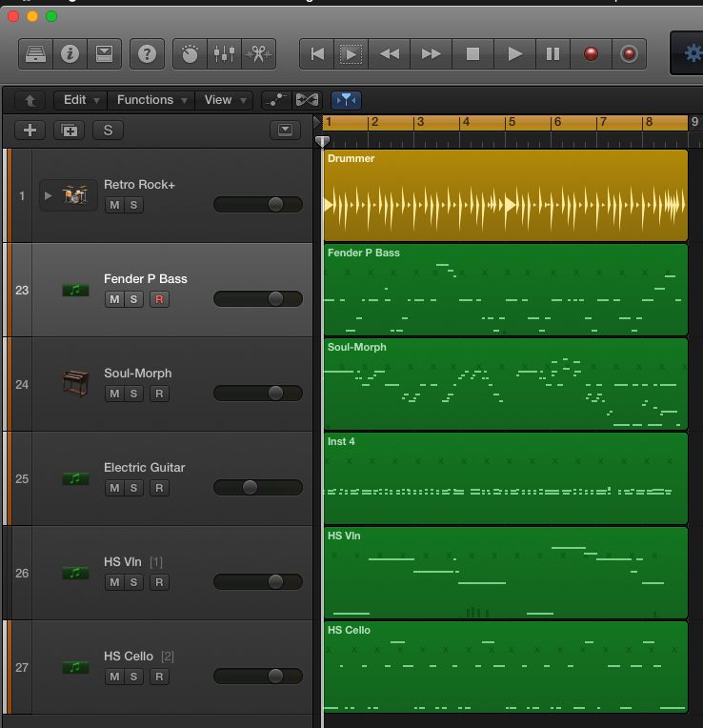Viewport: 703px width, 728px height.
Task: Select the Drummer region
Action: [x=506, y=195]
